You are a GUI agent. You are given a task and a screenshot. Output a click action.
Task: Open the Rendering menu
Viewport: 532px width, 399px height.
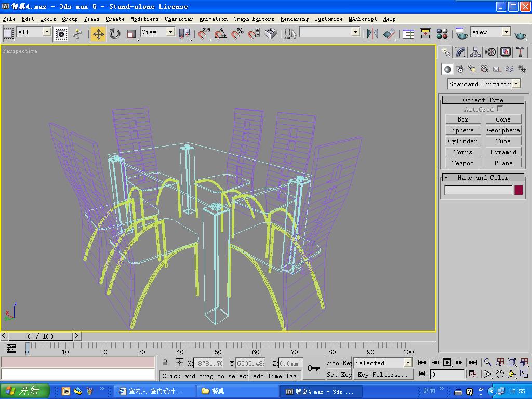pos(294,19)
